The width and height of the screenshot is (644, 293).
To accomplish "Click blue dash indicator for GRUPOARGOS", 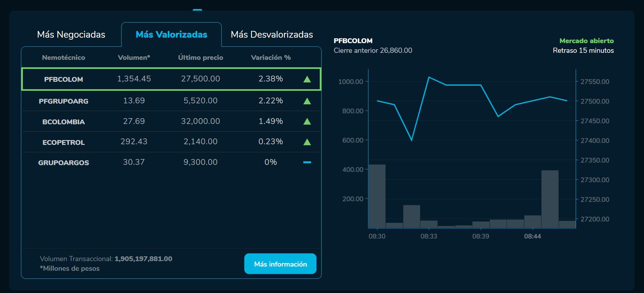I will coord(307,162).
